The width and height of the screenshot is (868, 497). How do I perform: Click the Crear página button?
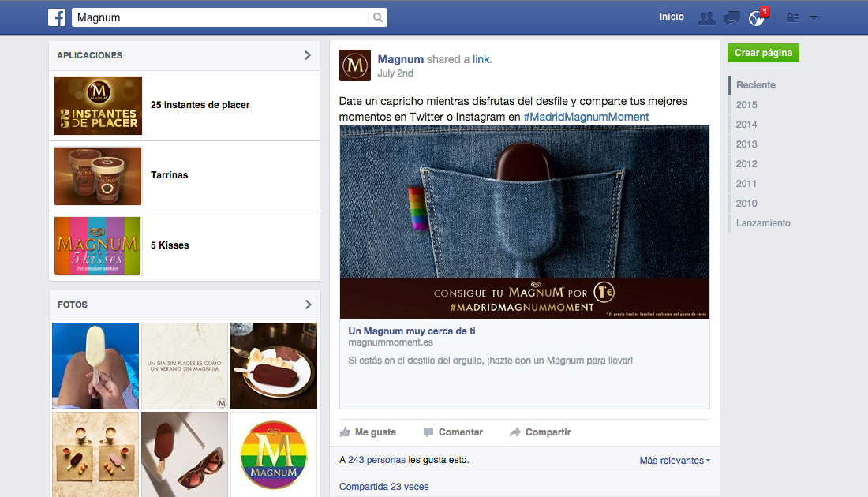[x=763, y=53]
